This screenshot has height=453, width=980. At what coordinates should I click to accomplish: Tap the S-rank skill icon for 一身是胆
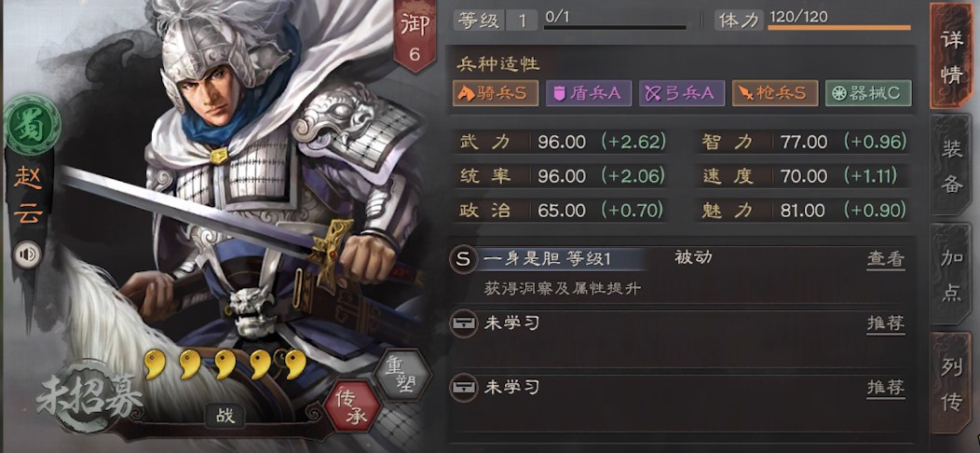[463, 260]
